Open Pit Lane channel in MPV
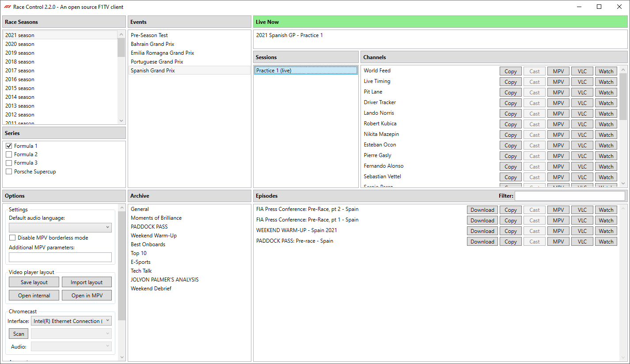The image size is (630, 364). click(x=558, y=93)
